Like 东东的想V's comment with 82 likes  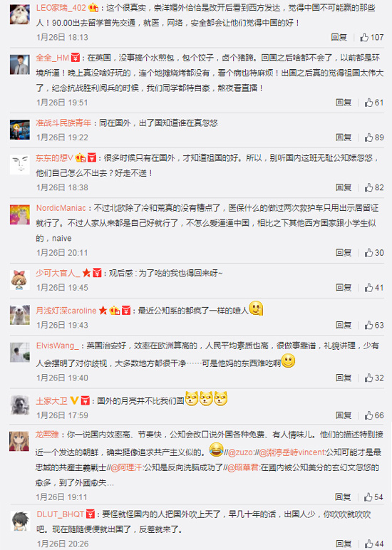[374, 187]
